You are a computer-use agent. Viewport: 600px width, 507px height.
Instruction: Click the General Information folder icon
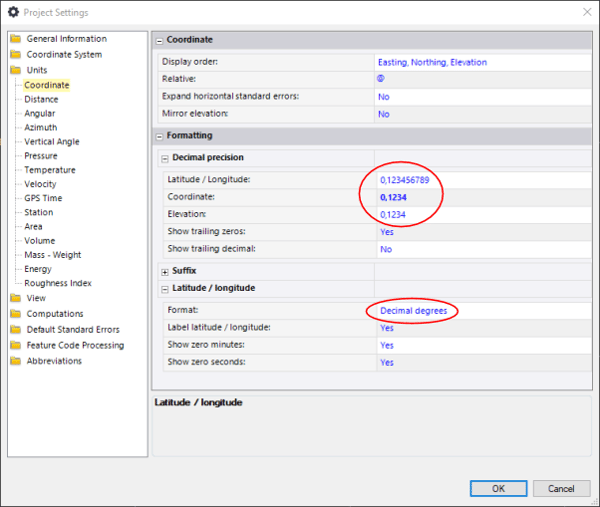pyautogui.click(x=15, y=39)
